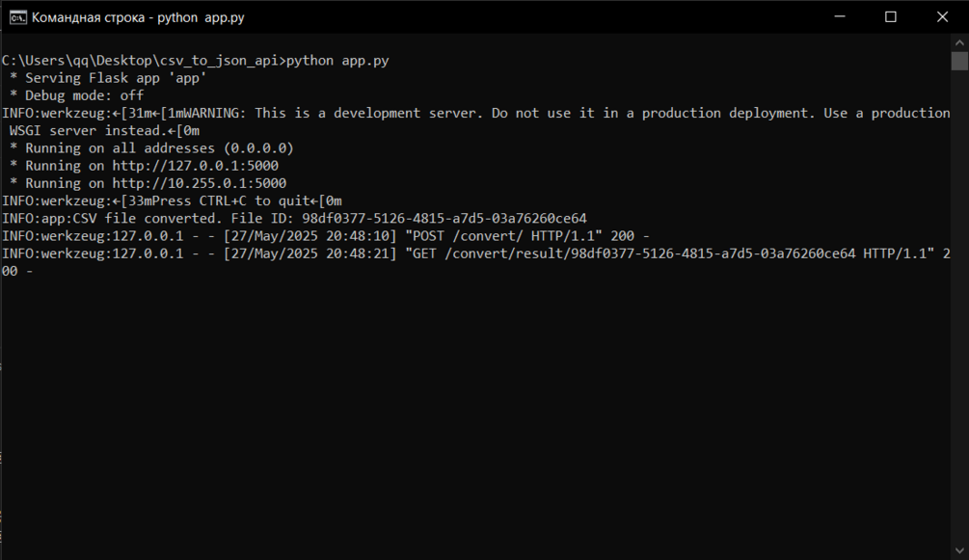Click the scrollbar down arrow

pyautogui.click(x=959, y=551)
